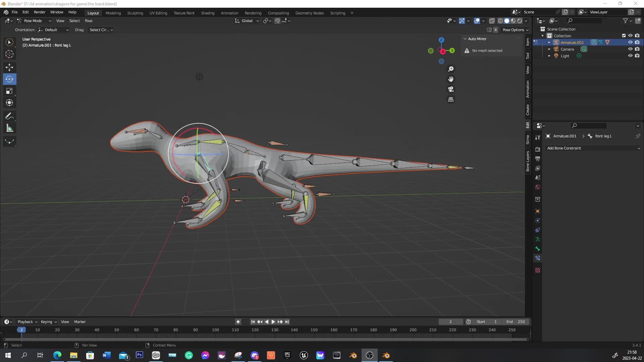Activate the Measure tool
Viewport: 644px width, 362px height.
tap(9, 128)
